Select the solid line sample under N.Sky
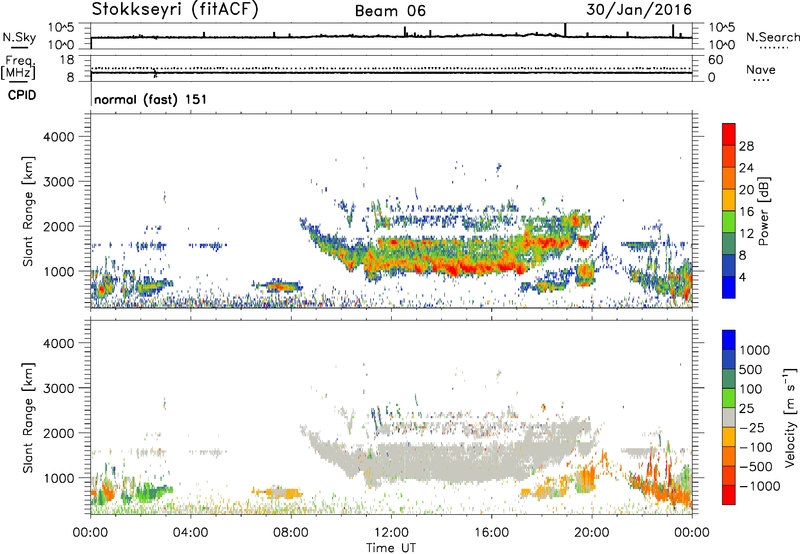This screenshot has width=800, height=554. tap(18, 48)
